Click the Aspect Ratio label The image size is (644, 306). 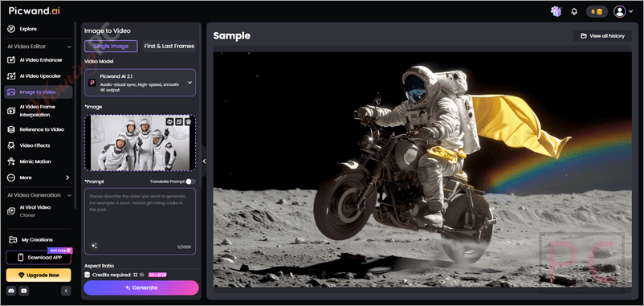(99, 266)
